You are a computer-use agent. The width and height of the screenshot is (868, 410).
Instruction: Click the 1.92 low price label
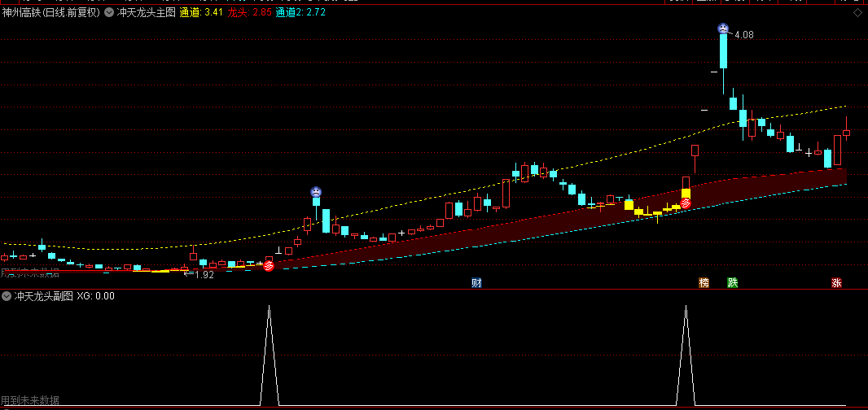click(204, 274)
